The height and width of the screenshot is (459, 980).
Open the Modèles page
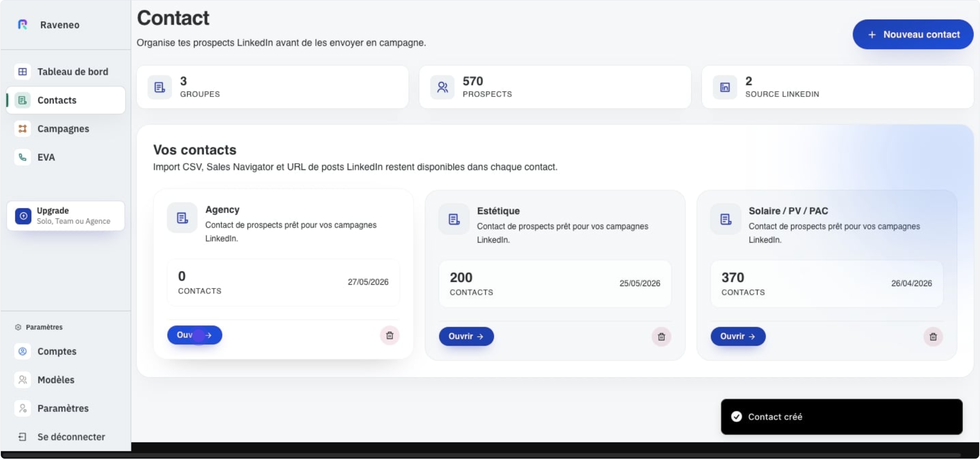tap(66, 380)
